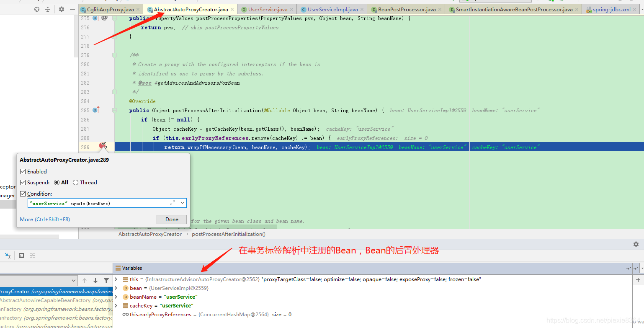Click AbstractAutoProxyCreator breadcrumb
This screenshot has height=328, width=644.
point(150,234)
